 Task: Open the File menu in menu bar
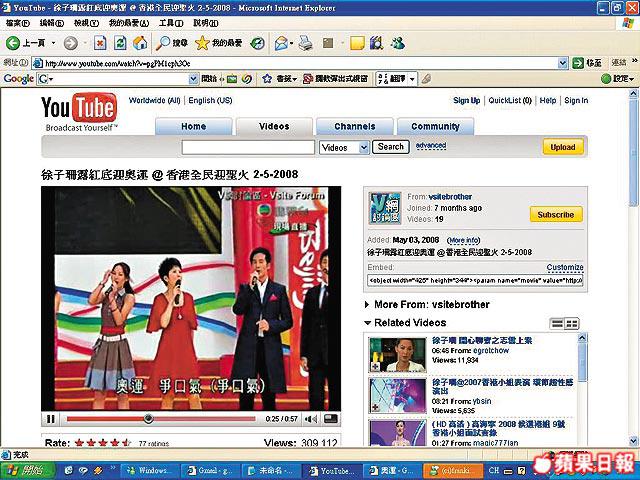[x=17, y=23]
